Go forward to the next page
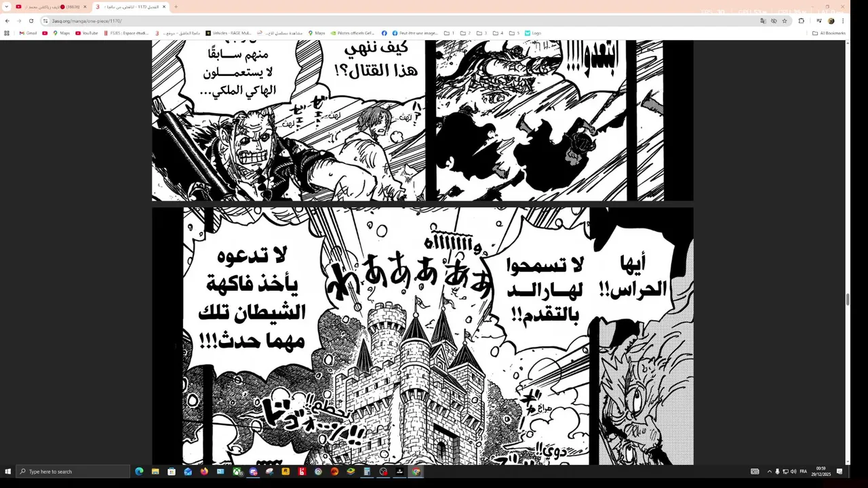Image resolution: width=868 pixels, height=488 pixels. tap(19, 21)
